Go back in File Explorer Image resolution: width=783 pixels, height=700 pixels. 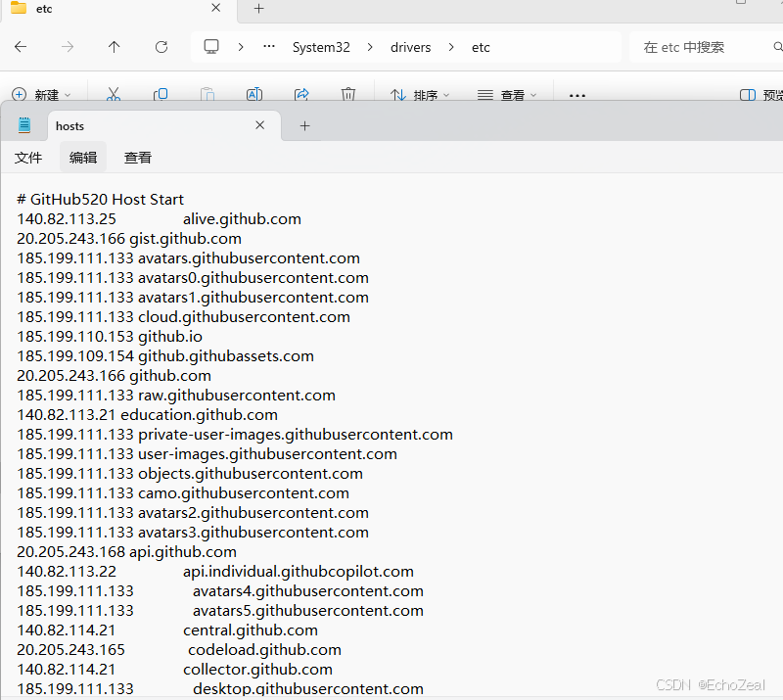pyautogui.click(x=21, y=47)
